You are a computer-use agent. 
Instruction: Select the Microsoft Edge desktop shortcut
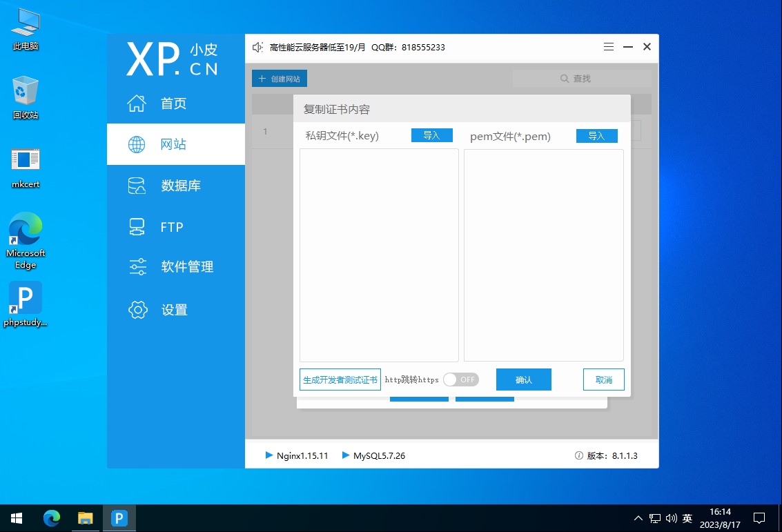26,241
